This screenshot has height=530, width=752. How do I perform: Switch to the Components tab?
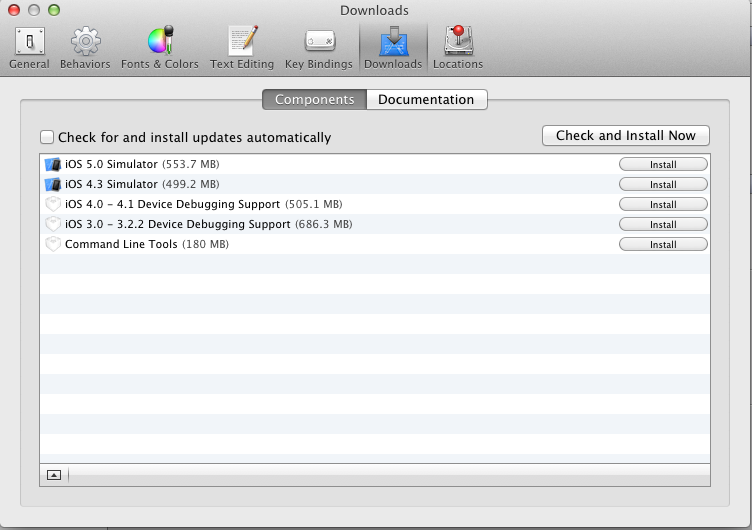(x=315, y=99)
